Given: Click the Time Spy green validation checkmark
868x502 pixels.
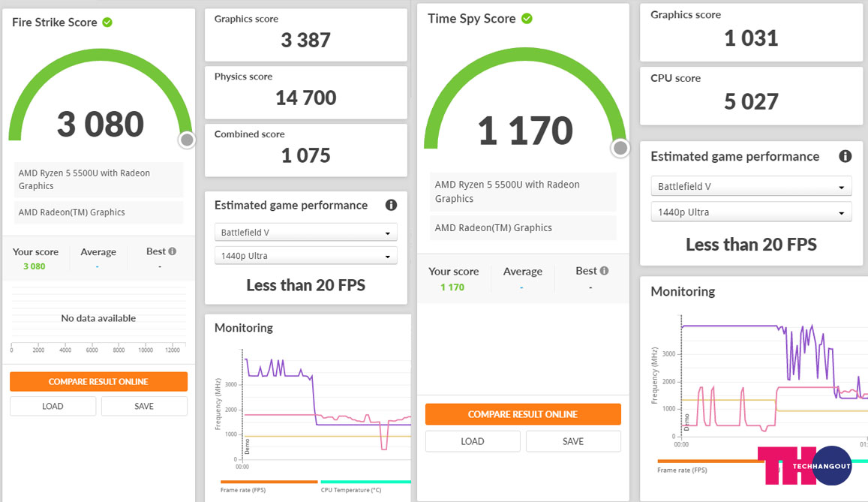Looking at the screenshot, I should pyautogui.click(x=527, y=18).
